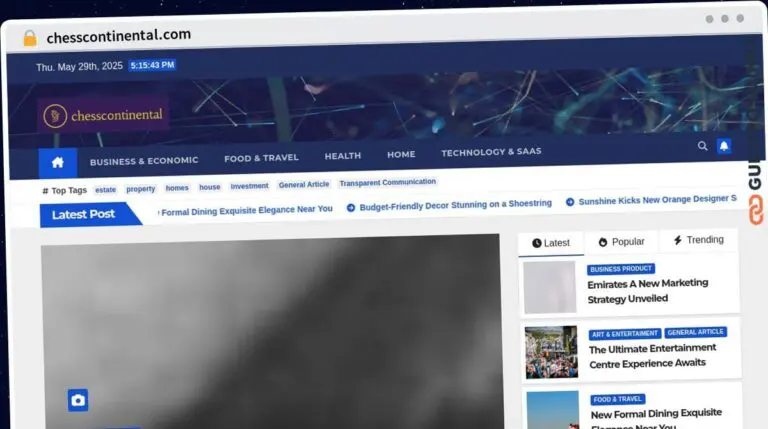Click the camera icon on featured image
768x429 pixels.
pyautogui.click(x=78, y=400)
